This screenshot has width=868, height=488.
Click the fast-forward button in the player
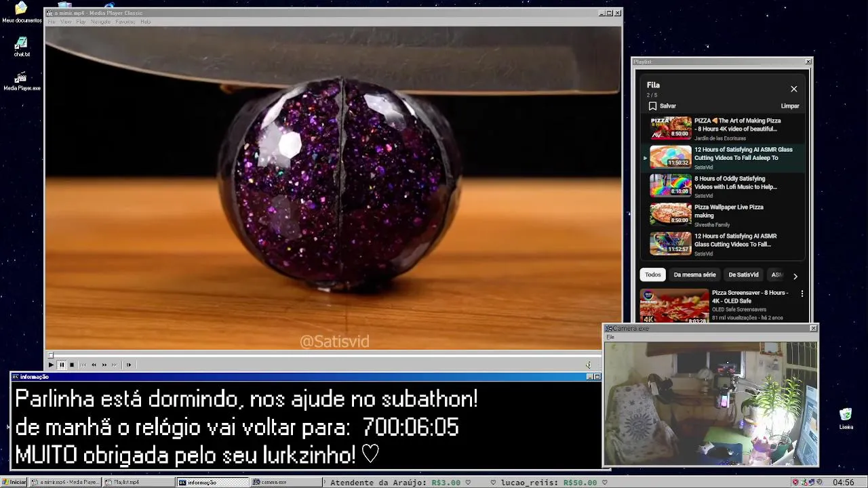pyautogui.click(x=104, y=365)
